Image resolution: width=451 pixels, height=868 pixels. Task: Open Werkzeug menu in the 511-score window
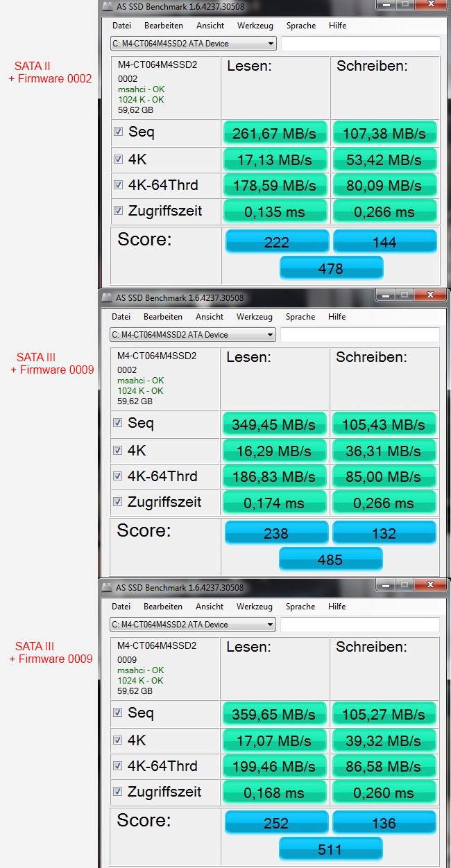255,607
